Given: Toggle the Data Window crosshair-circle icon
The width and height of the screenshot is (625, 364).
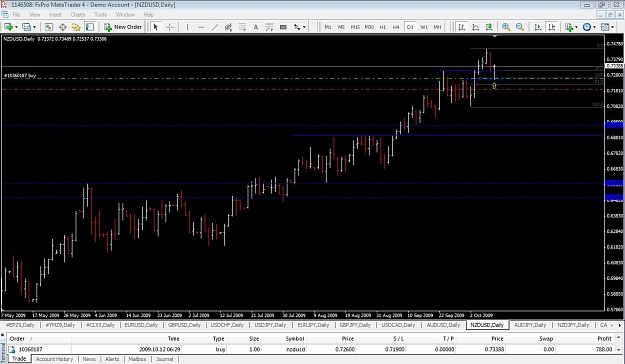Looking at the screenshot, I should 63,27.
